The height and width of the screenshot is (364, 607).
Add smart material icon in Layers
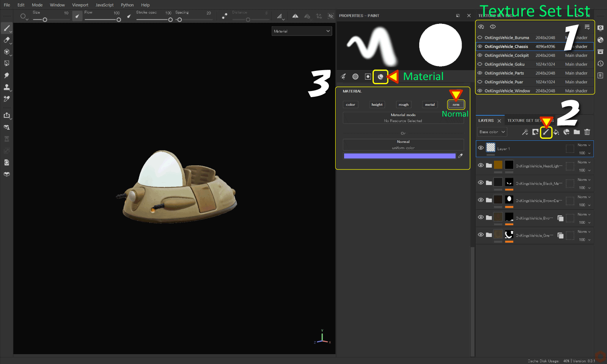pos(566,132)
